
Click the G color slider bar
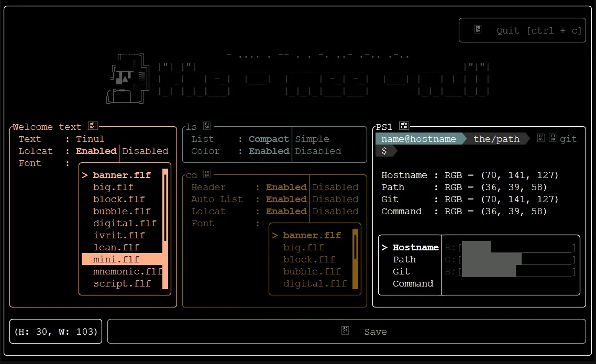pos(516,260)
